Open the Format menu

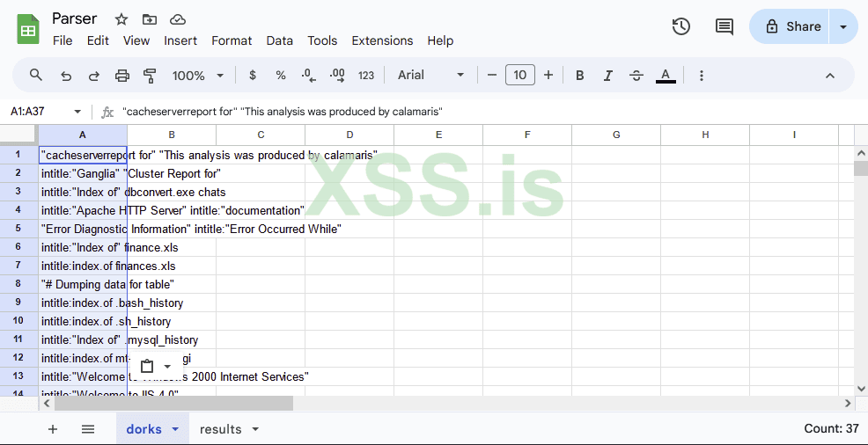(x=232, y=41)
